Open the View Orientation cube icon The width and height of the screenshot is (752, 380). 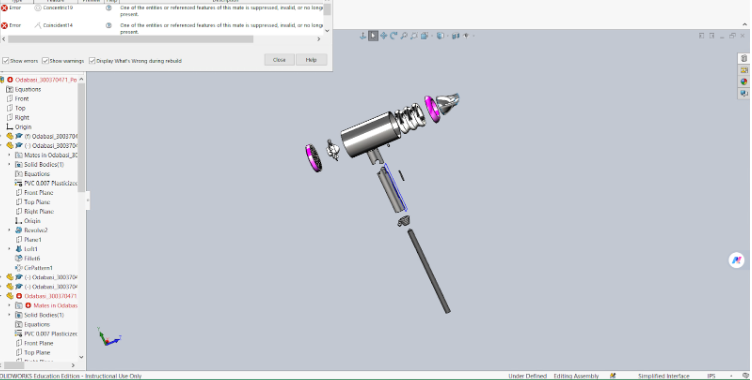click(x=424, y=36)
